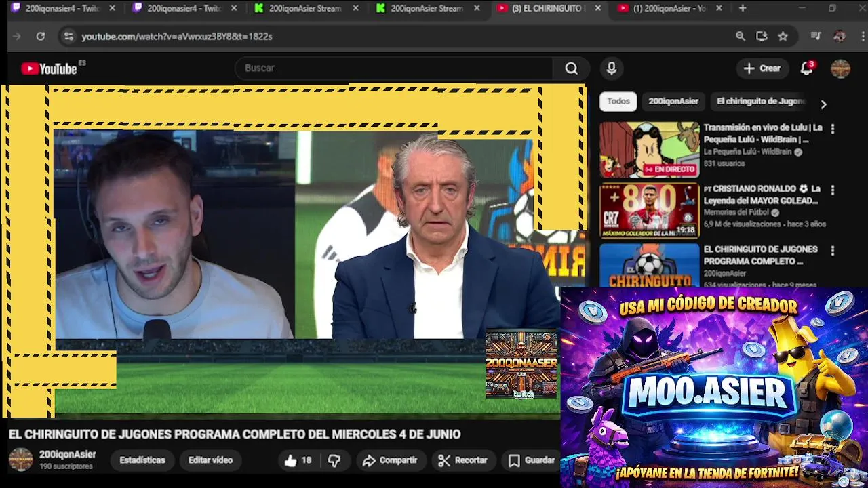This screenshot has width=868, height=488.
Task: Open Estadísticas for this video
Action: 142,460
